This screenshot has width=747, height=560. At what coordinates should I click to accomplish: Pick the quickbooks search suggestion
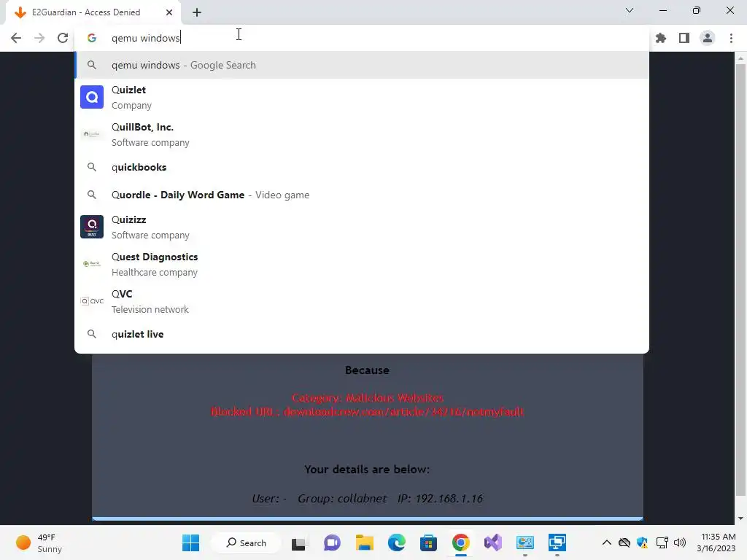pos(362,167)
